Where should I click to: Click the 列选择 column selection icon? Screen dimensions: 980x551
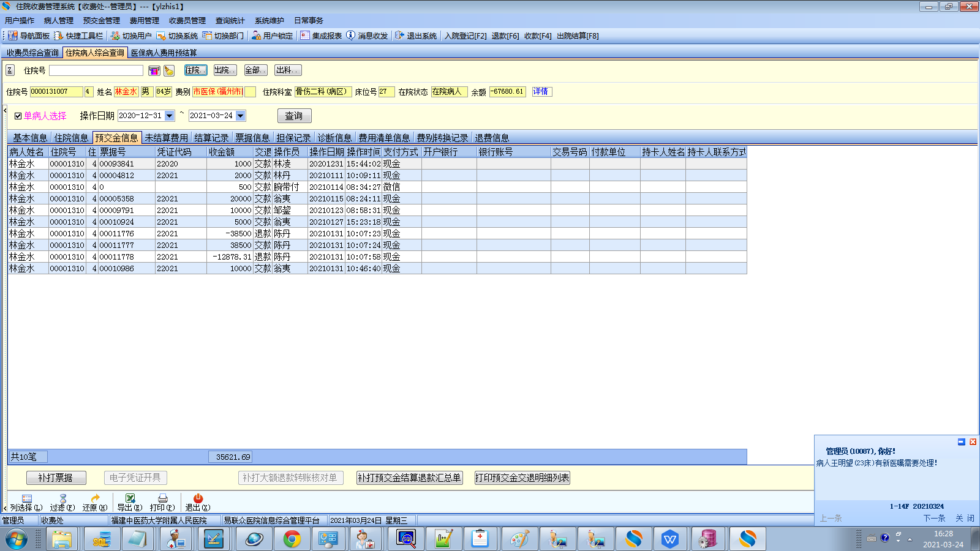click(26, 498)
